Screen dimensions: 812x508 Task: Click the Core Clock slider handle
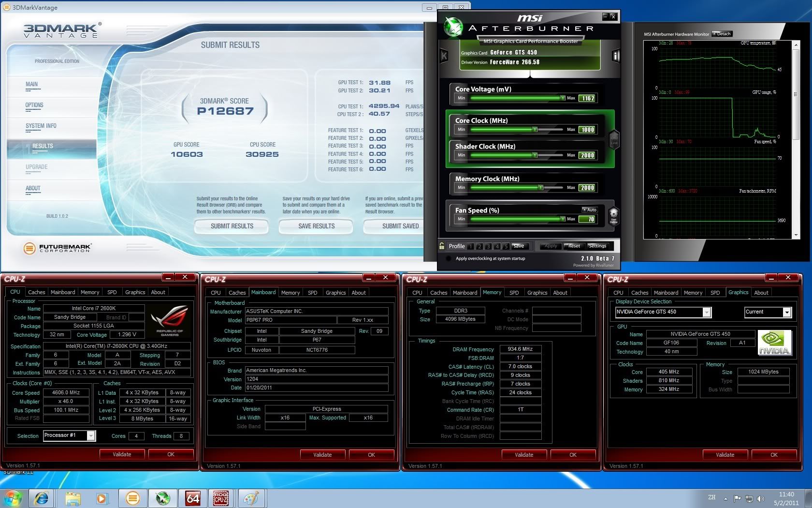pyautogui.click(x=535, y=130)
